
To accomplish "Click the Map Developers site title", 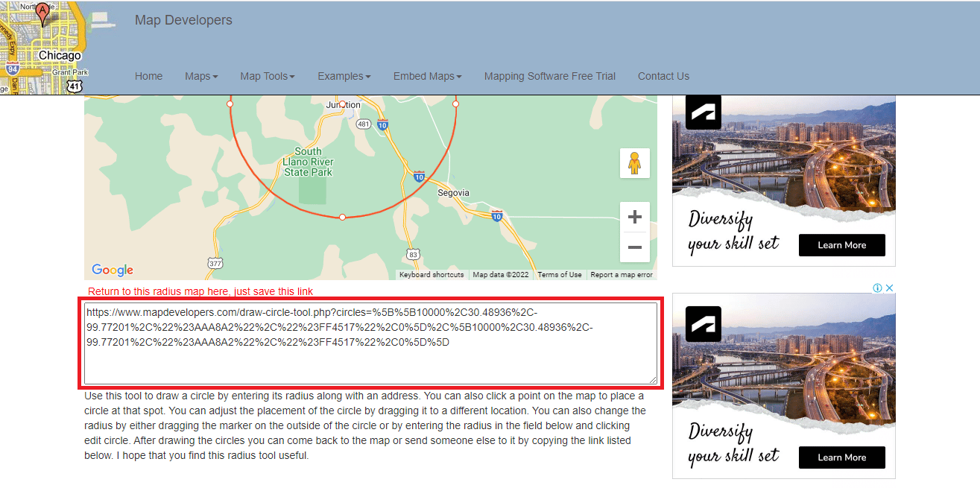I will point(183,20).
